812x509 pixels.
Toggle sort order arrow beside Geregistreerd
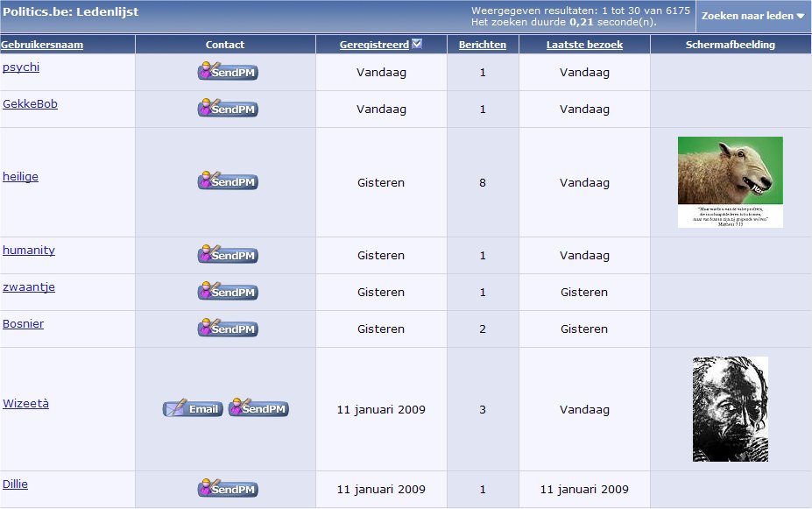coord(417,44)
